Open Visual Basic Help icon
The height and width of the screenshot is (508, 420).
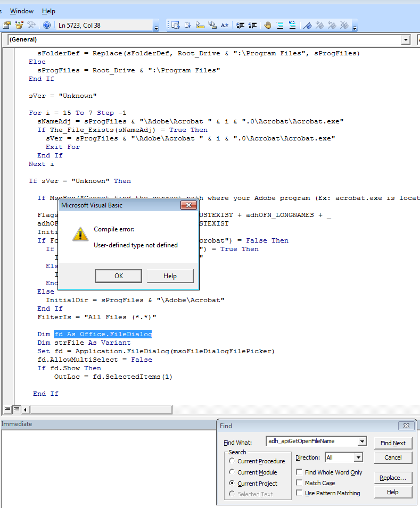[47, 25]
